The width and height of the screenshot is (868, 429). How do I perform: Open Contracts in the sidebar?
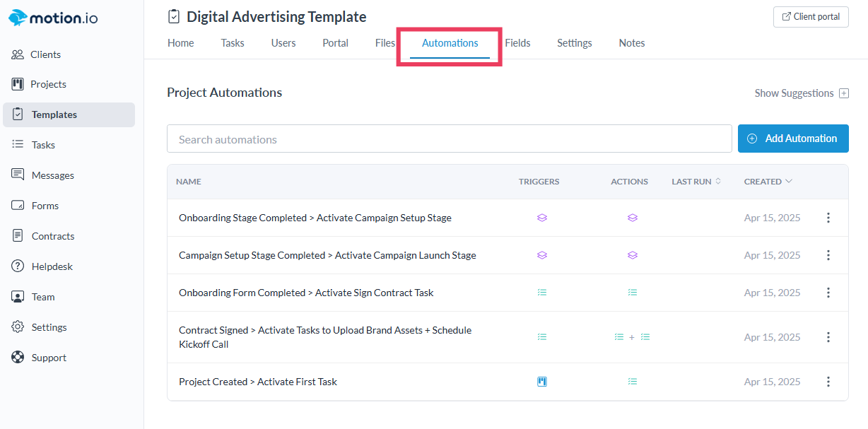tap(52, 236)
